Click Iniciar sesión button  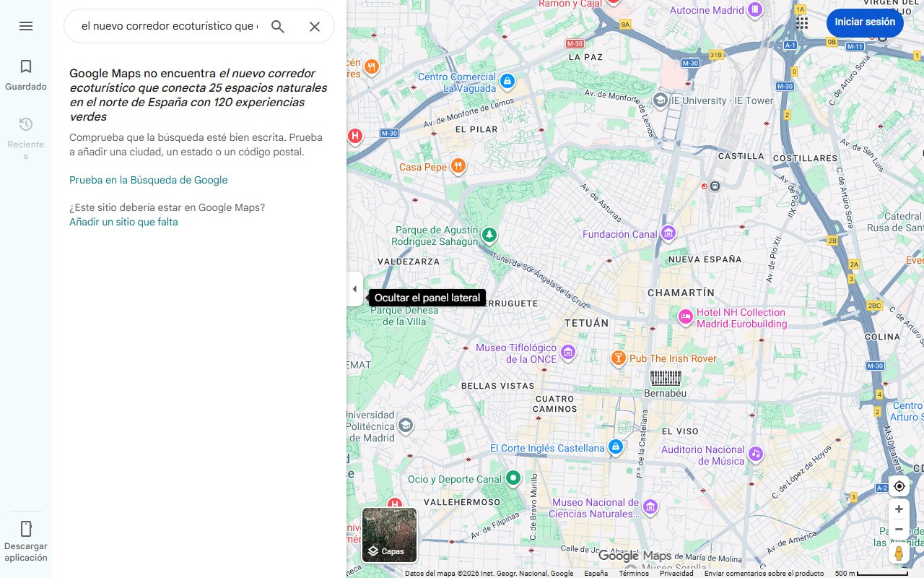(x=864, y=22)
